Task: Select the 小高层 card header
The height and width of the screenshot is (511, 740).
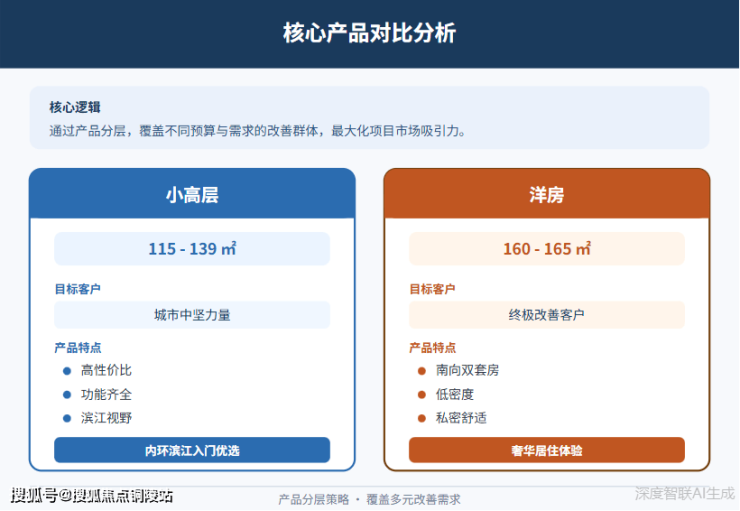Action: tap(192, 194)
